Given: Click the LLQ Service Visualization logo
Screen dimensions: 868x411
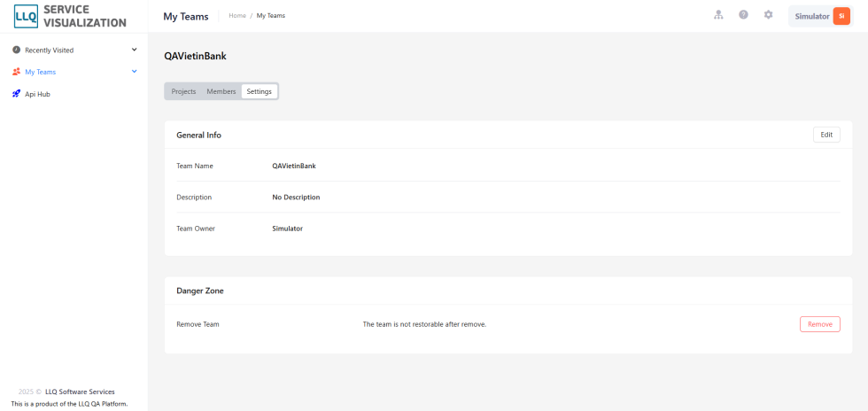Looking at the screenshot, I should (x=70, y=16).
